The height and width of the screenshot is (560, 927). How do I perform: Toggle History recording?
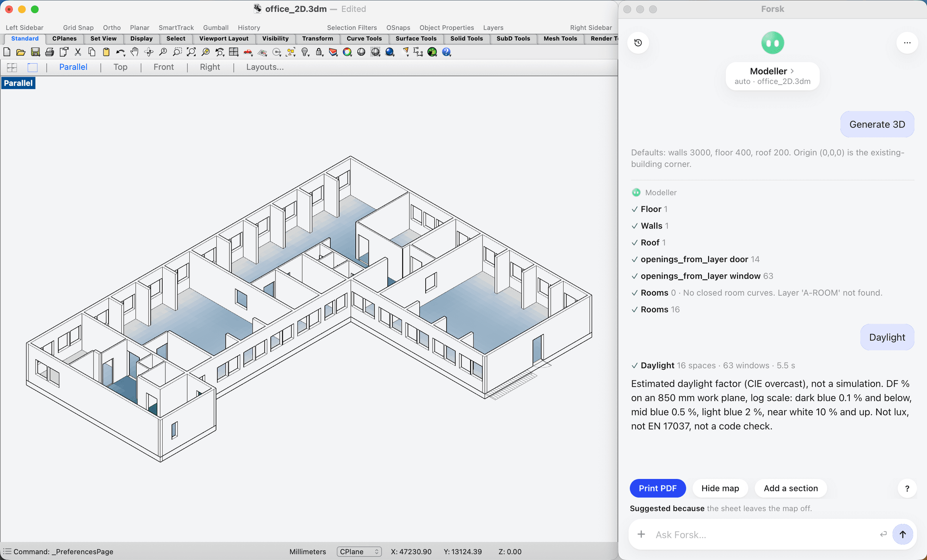[249, 28]
